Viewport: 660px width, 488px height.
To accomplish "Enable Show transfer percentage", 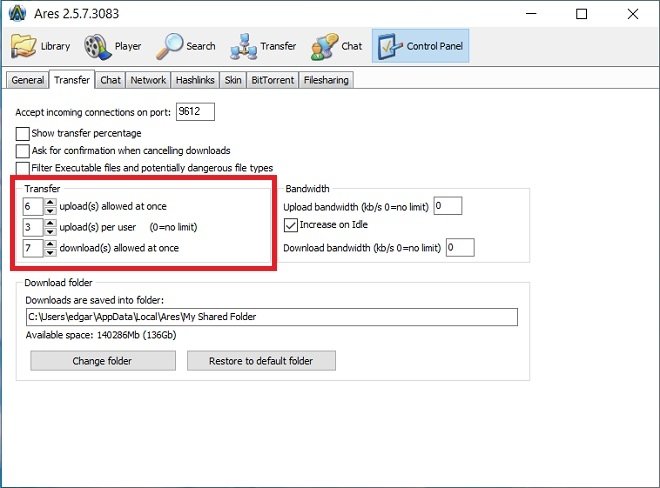I will tap(22, 133).
